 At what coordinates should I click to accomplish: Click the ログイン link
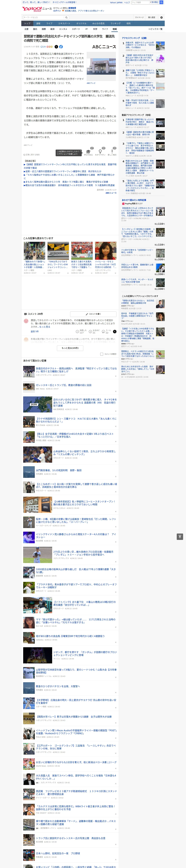point(57,11)
